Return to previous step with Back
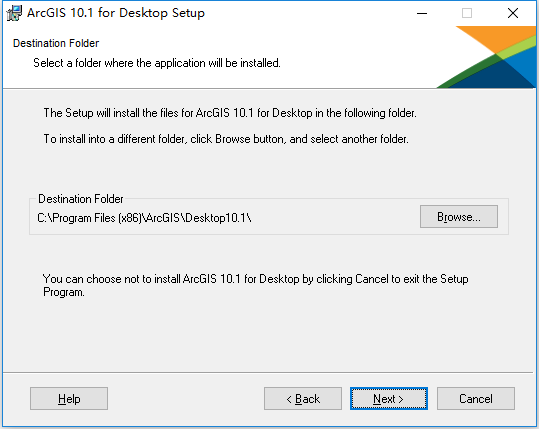 click(303, 399)
